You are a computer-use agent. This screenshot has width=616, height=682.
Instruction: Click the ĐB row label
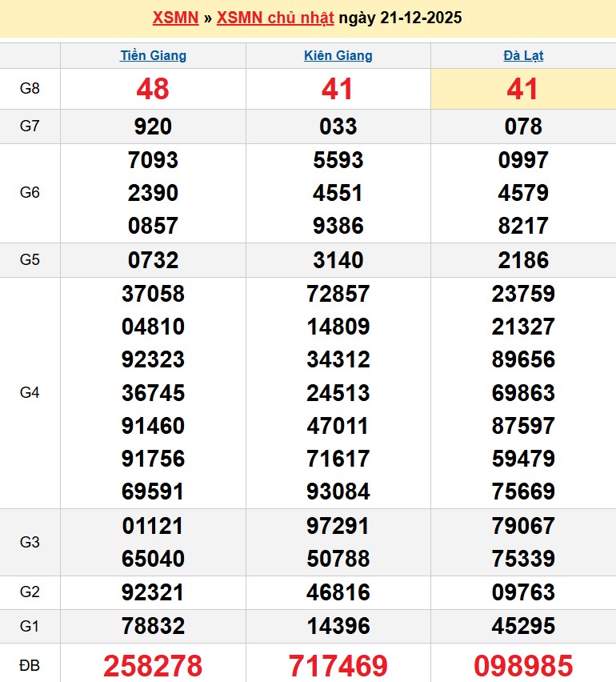(x=30, y=664)
